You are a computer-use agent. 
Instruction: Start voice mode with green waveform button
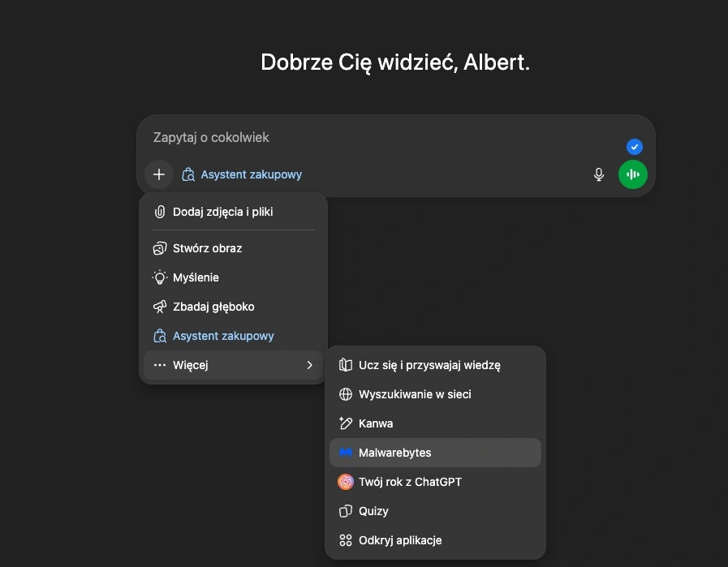(633, 174)
